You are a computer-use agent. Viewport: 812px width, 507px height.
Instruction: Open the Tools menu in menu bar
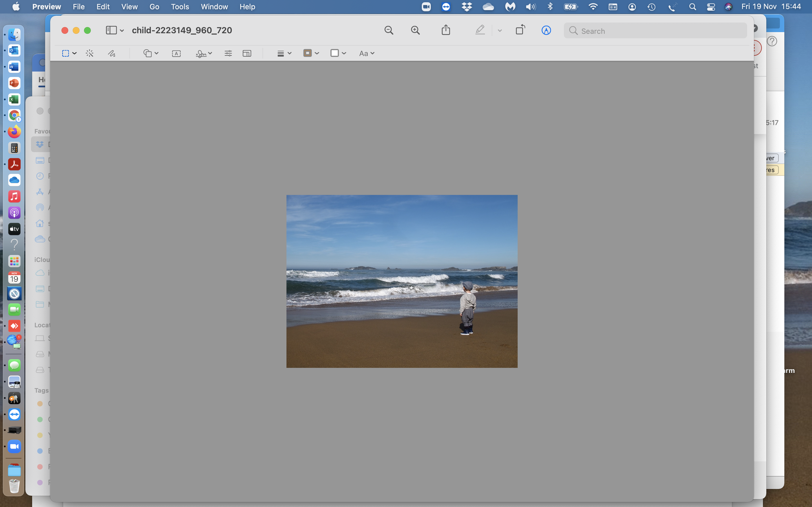180,7
